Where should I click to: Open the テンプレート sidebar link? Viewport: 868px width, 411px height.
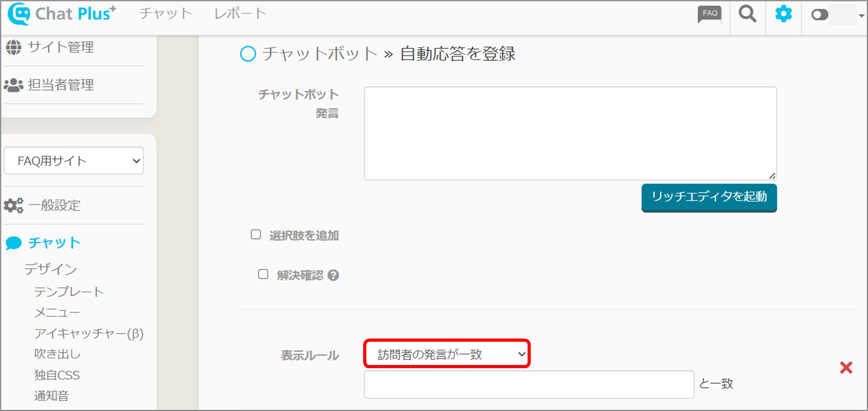click(69, 291)
